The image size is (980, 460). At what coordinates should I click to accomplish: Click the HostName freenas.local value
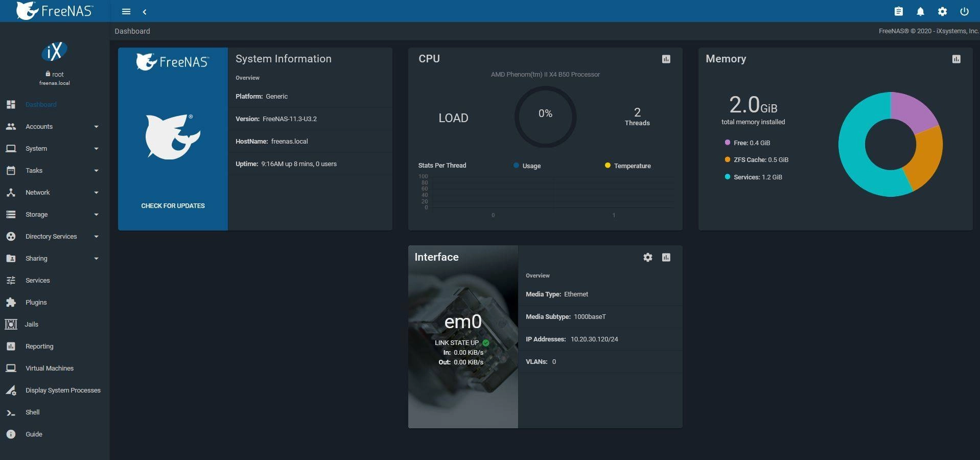click(289, 141)
